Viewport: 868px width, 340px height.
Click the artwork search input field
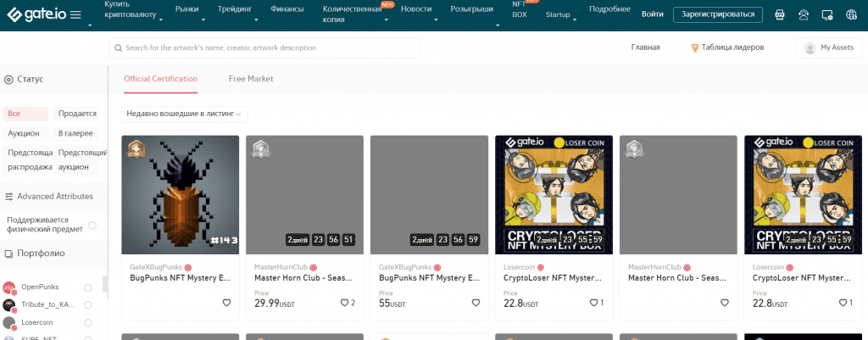pos(264,48)
